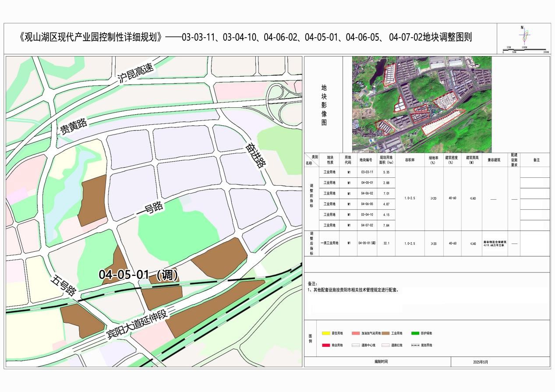
Task: Click the brown 工业用地 legend swatch
Action: tap(385, 333)
